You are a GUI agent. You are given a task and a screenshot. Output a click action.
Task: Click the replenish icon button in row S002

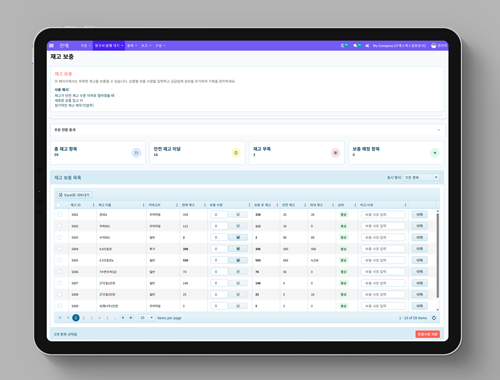pyautogui.click(x=238, y=226)
